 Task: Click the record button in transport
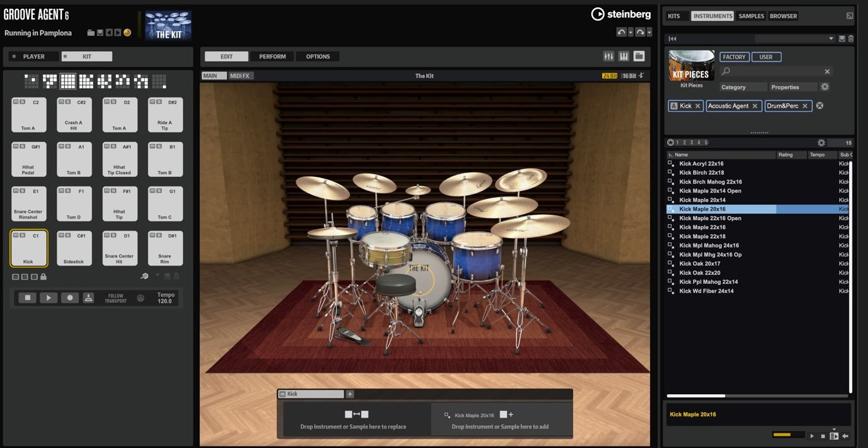pos(69,297)
